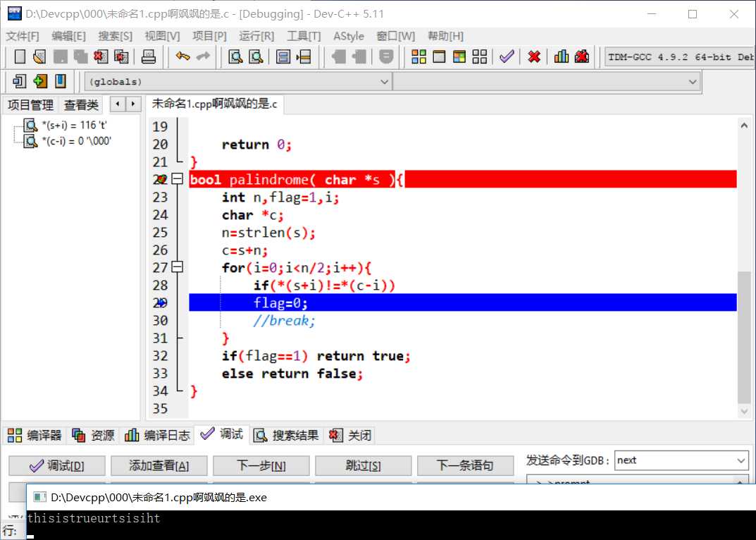The height and width of the screenshot is (540, 756).
Task: Select the 未命名1.cpp editor file tab
Action: [x=215, y=104]
